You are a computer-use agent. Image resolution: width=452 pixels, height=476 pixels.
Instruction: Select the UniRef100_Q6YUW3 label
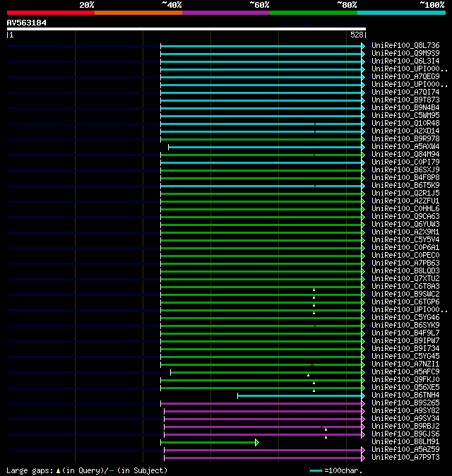point(405,225)
